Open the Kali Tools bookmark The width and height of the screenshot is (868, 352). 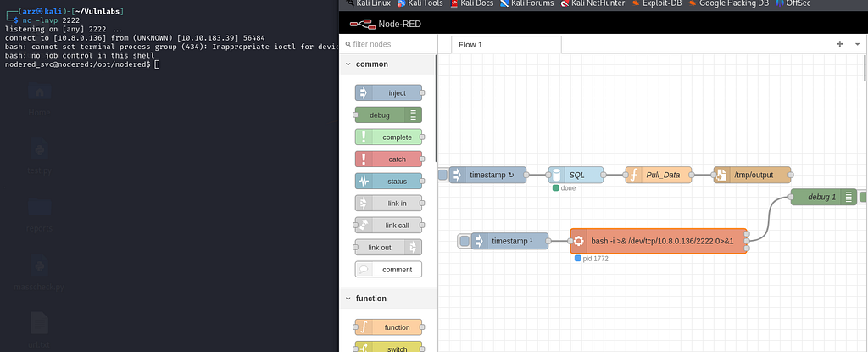click(x=420, y=3)
